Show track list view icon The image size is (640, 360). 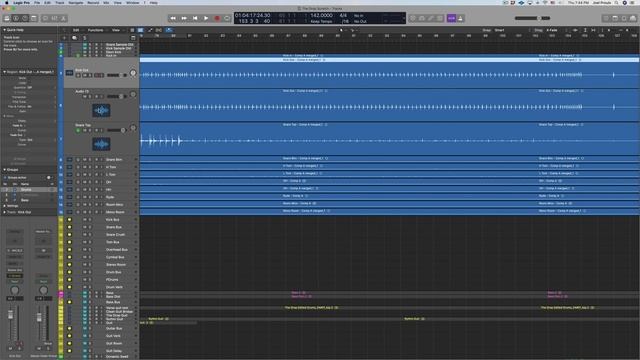(132, 30)
